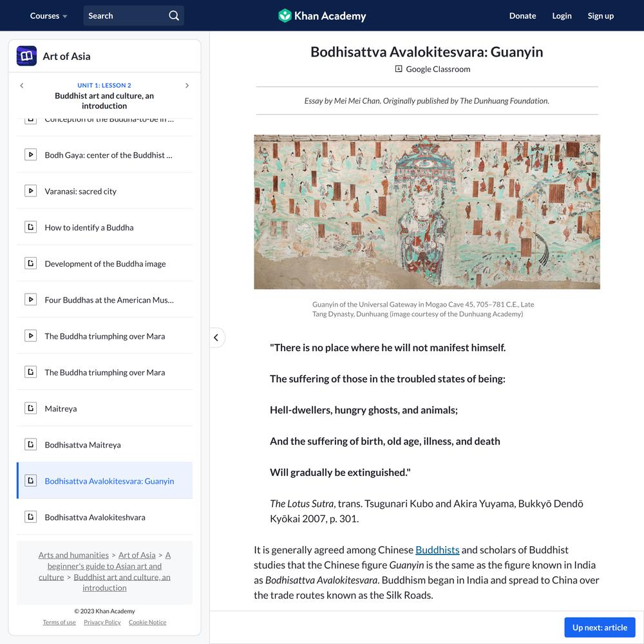
Task: Open the Privacy Policy link
Action: coord(102,622)
